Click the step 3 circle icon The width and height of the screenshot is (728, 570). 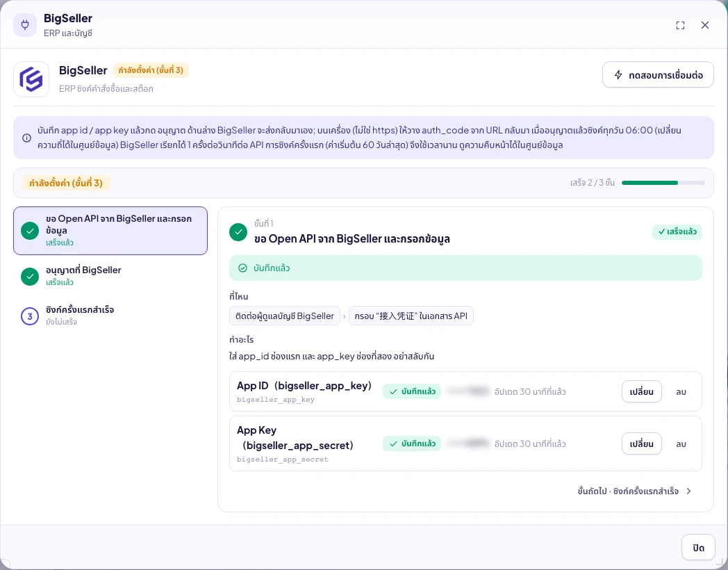[x=30, y=316]
